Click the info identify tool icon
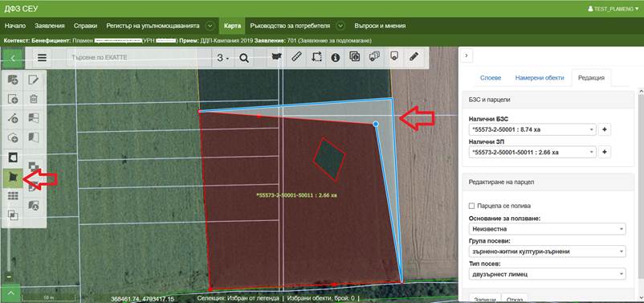Image resolution: width=644 pixels, height=303 pixels. click(336, 57)
